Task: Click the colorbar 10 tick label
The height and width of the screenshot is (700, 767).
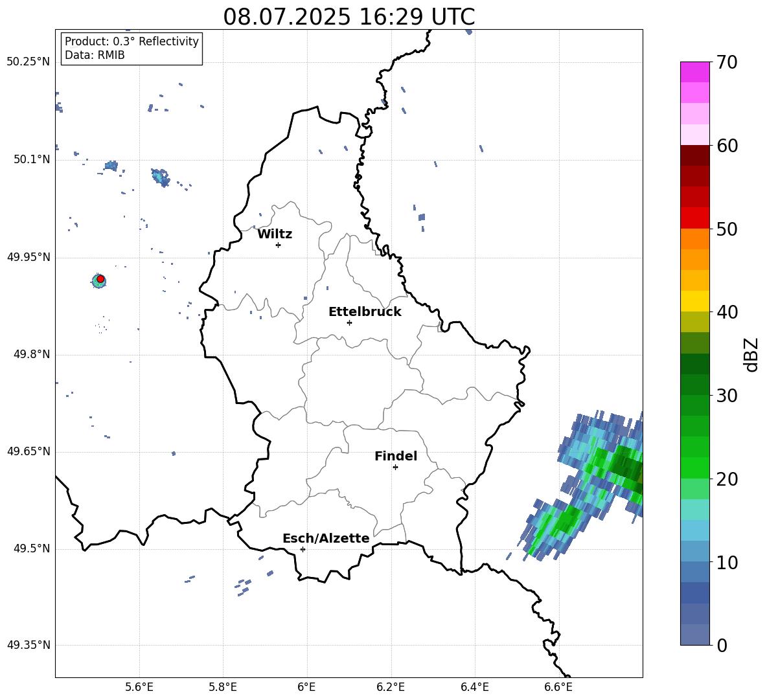Action: click(x=727, y=562)
